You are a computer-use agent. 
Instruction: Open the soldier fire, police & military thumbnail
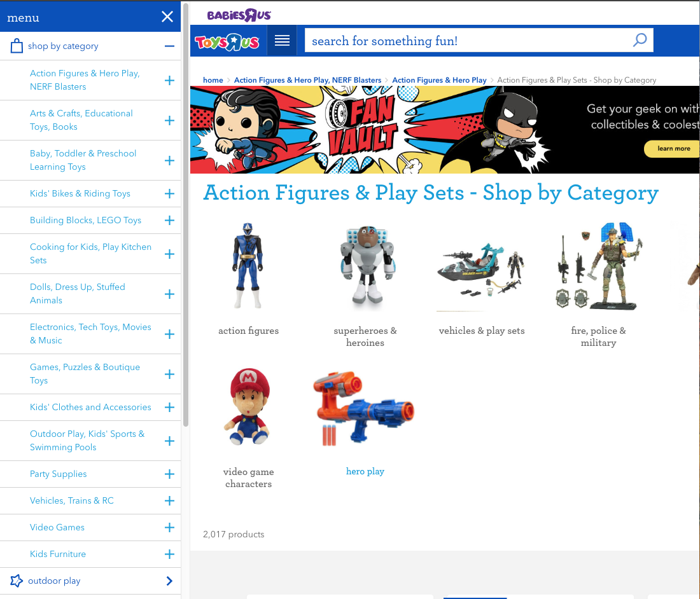coord(598,266)
